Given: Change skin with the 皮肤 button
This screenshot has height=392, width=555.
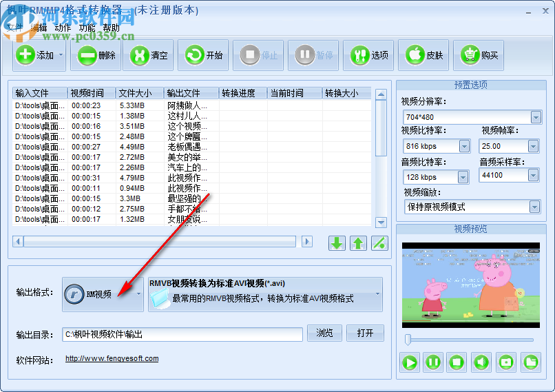Looking at the screenshot, I should [x=423, y=55].
